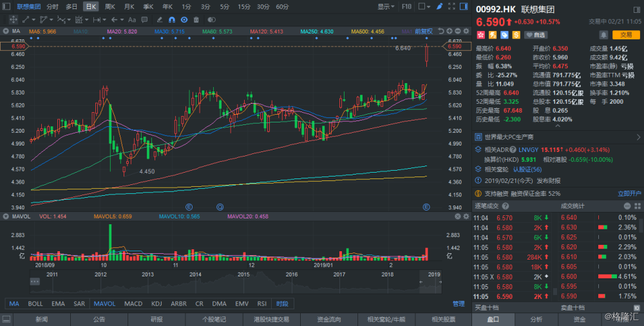Click the orange dollar sign badge

[x=516, y=35]
